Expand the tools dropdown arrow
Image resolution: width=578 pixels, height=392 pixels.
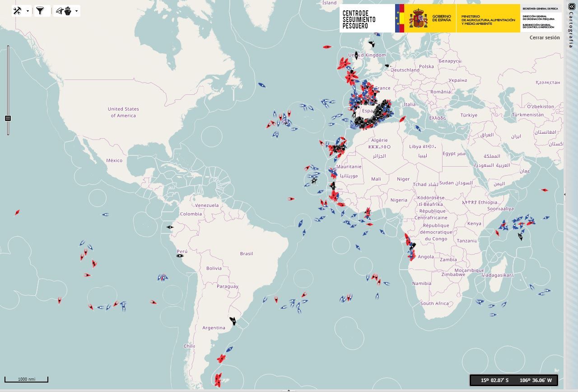click(28, 11)
